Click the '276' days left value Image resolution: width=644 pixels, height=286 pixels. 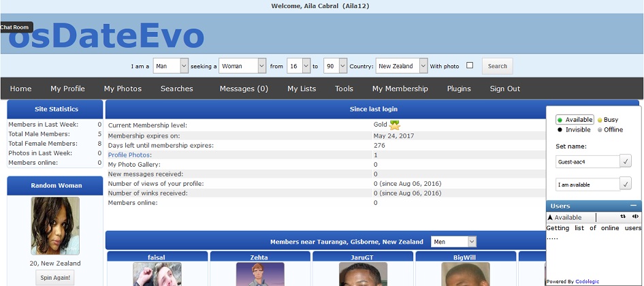click(x=379, y=146)
